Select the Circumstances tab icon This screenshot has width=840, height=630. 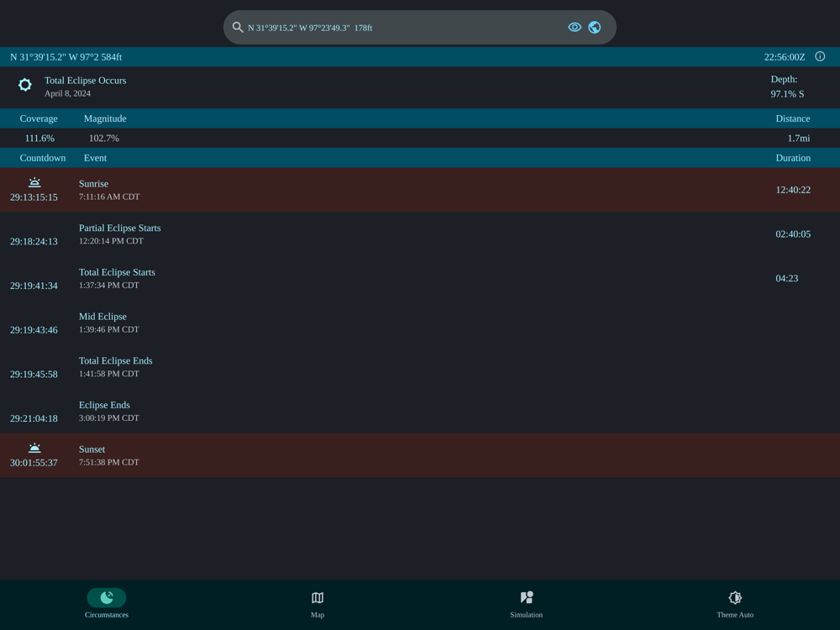107,597
